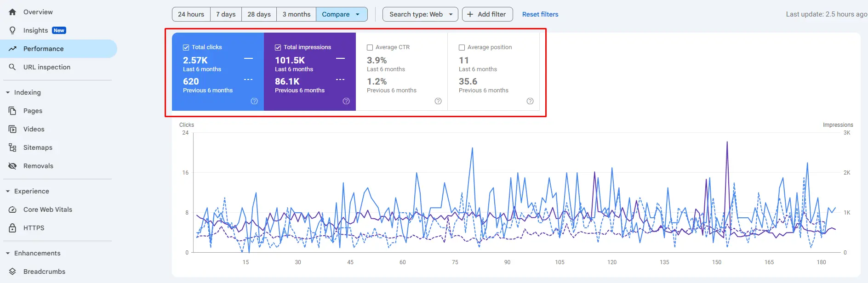The width and height of the screenshot is (868, 283).
Task: Enable the Average position checkbox
Action: pos(462,47)
